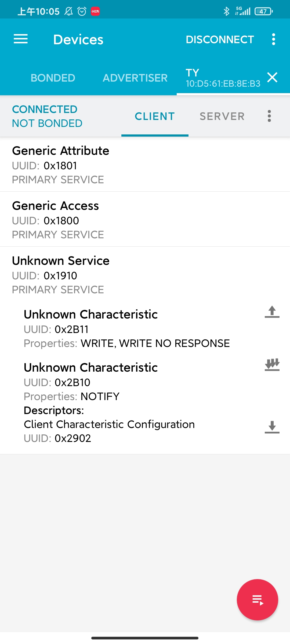Select the TY device tab
The height and width of the screenshot is (644, 290).
tap(223, 78)
